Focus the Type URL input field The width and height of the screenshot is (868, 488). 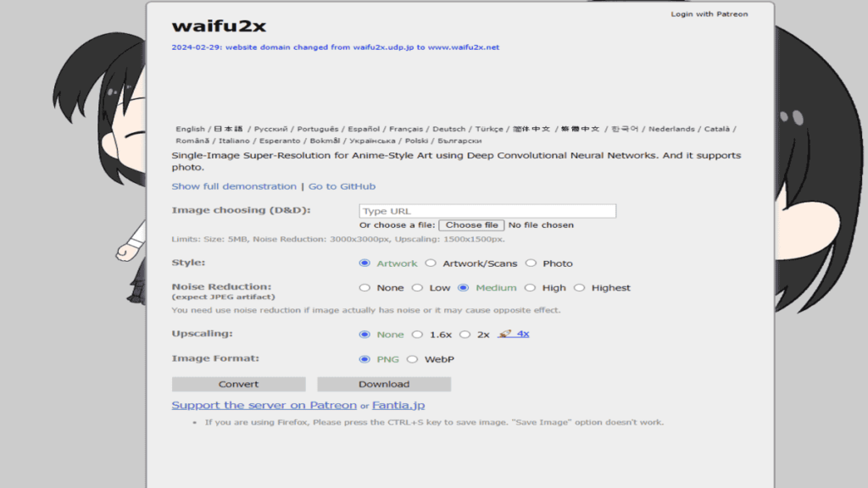pyautogui.click(x=487, y=211)
